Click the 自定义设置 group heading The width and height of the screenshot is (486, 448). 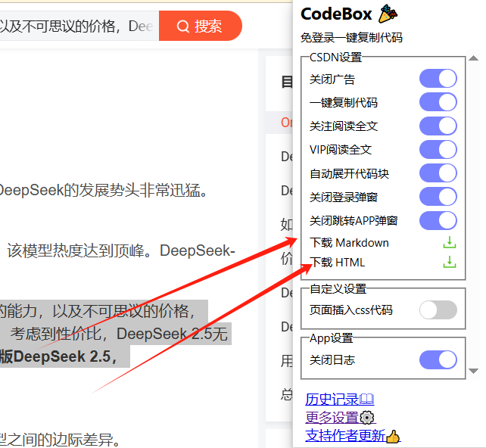(x=338, y=289)
